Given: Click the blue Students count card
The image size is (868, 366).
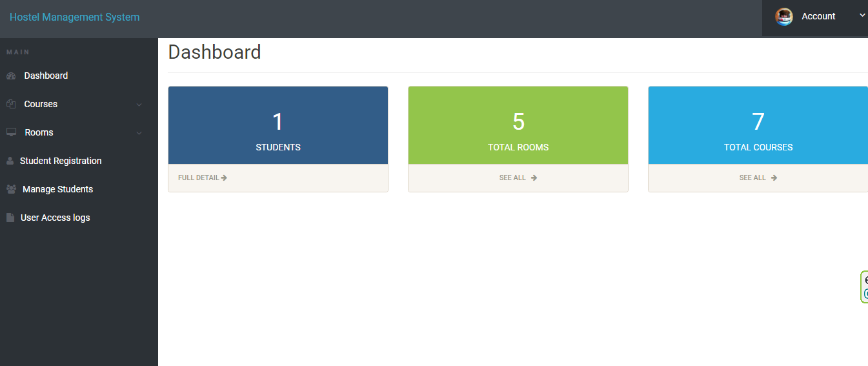Looking at the screenshot, I should (x=278, y=125).
